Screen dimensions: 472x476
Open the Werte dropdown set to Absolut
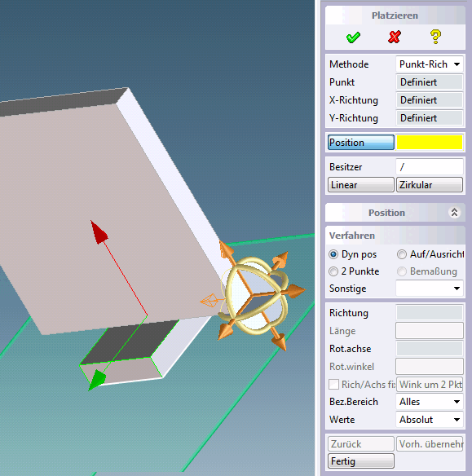pyautogui.click(x=430, y=420)
